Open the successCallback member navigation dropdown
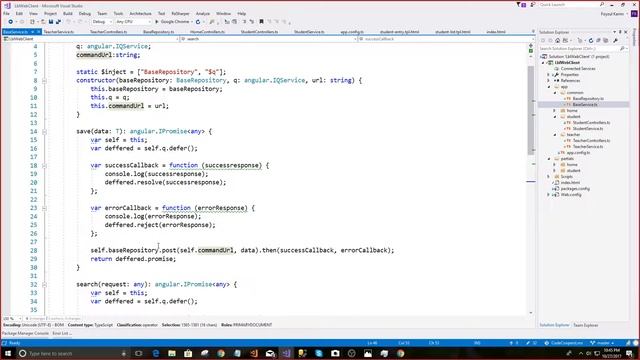The height and width of the screenshot is (360, 640). click(446, 39)
